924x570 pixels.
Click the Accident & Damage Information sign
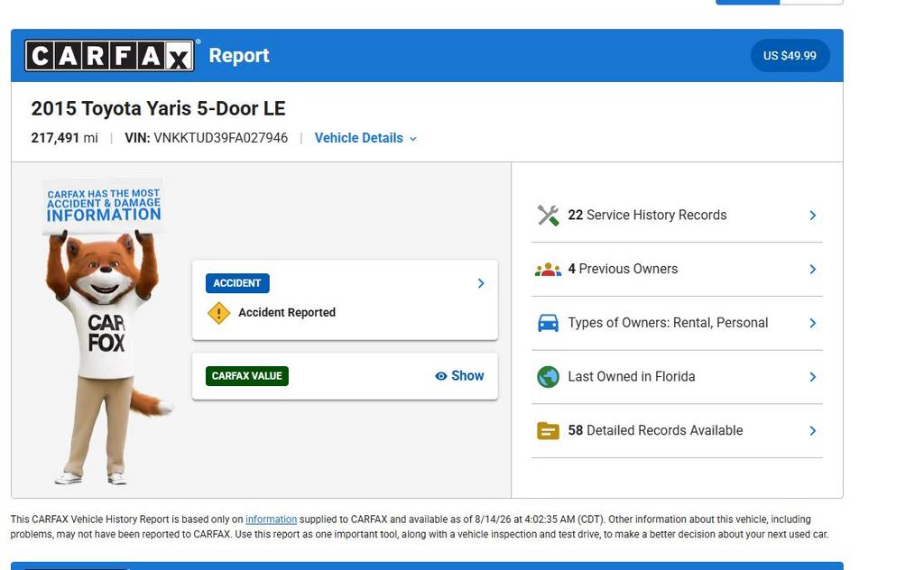[104, 206]
